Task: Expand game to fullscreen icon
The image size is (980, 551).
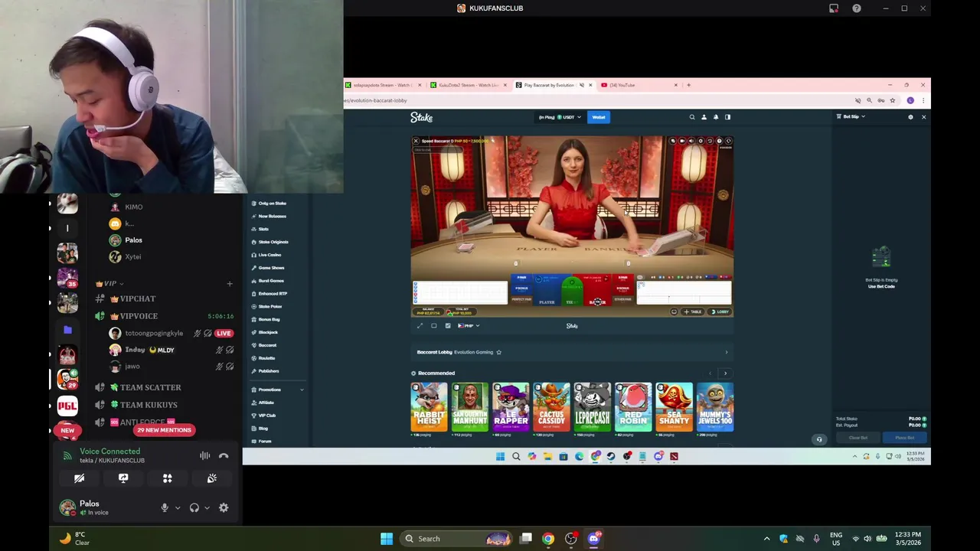Action: click(x=420, y=326)
